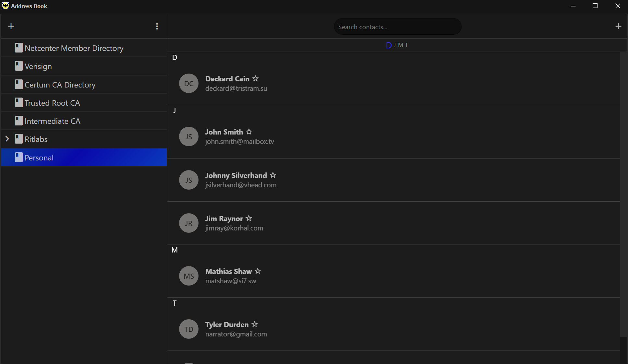
Task: Click the Mathias Shaw MS avatar
Action: pyautogui.click(x=189, y=276)
